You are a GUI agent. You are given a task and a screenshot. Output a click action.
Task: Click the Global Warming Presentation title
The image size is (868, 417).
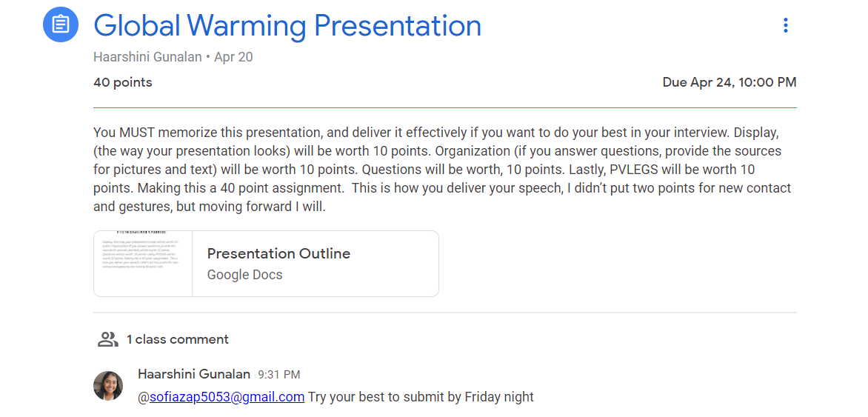pyautogui.click(x=287, y=26)
